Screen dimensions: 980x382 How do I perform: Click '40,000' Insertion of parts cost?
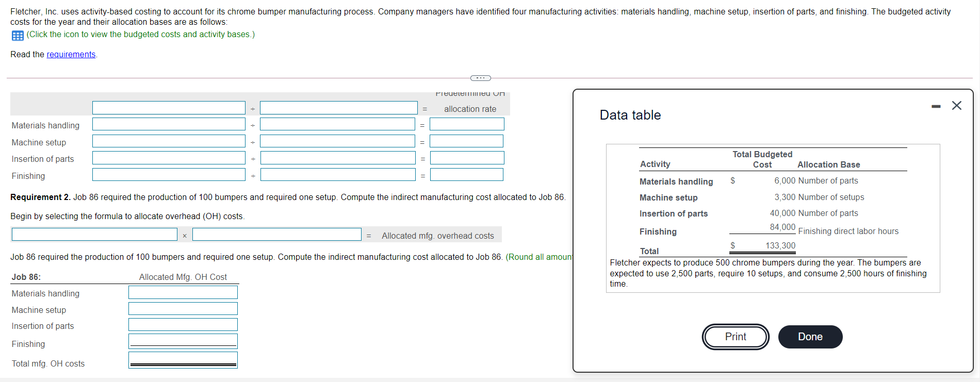783,213
